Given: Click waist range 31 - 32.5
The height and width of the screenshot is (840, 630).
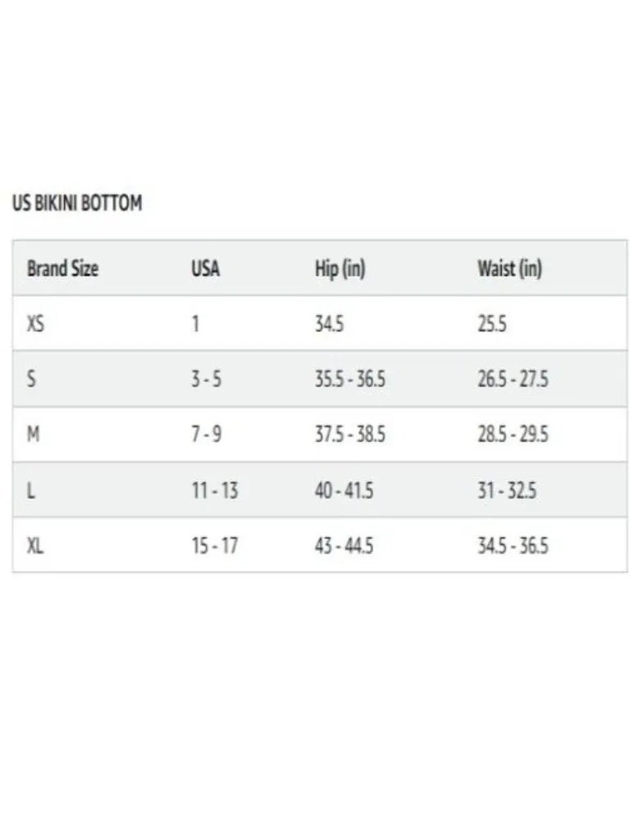Looking at the screenshot, I should pyautogui.click(x=507, y=491).
